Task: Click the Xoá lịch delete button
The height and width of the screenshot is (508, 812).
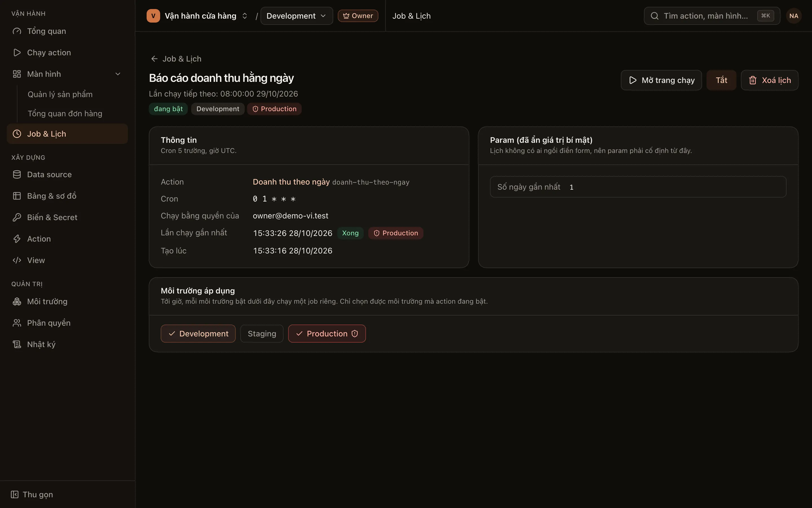Action: [x=769, y=80]
